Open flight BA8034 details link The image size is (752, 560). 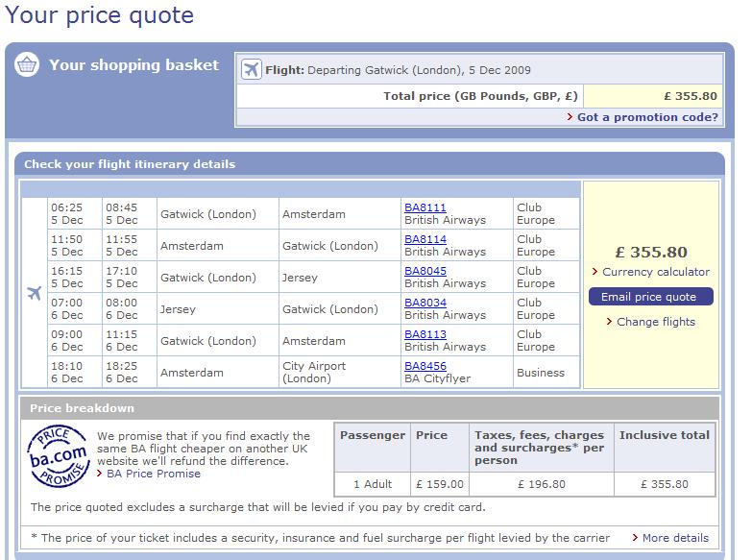point(425,303)
